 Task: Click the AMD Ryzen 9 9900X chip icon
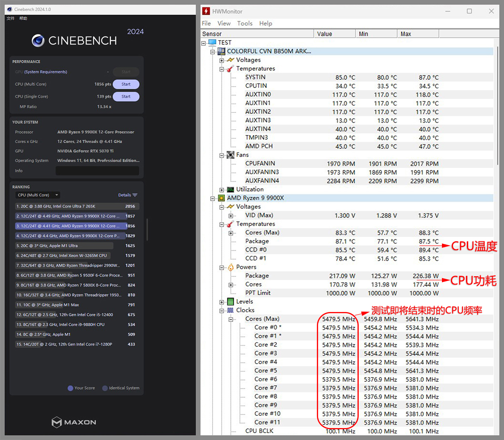(221, 198)
